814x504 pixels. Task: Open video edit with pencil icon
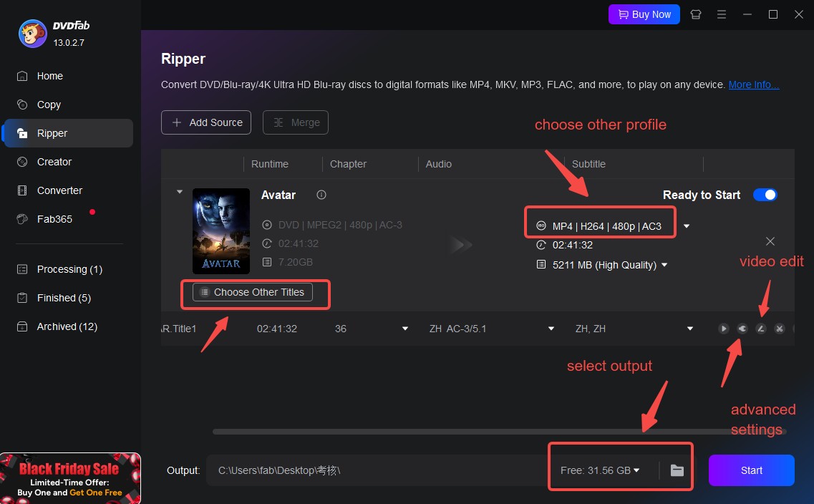760,329
